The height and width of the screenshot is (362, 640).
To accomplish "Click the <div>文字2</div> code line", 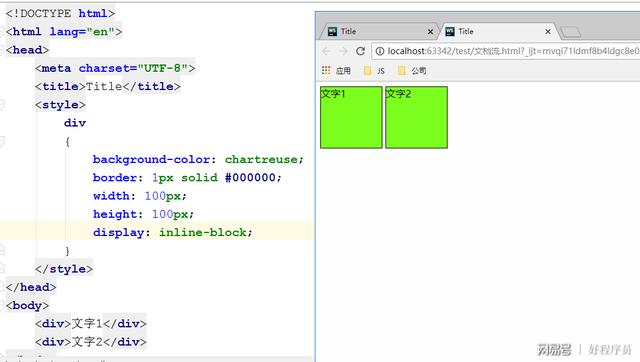I will [91, 342].
